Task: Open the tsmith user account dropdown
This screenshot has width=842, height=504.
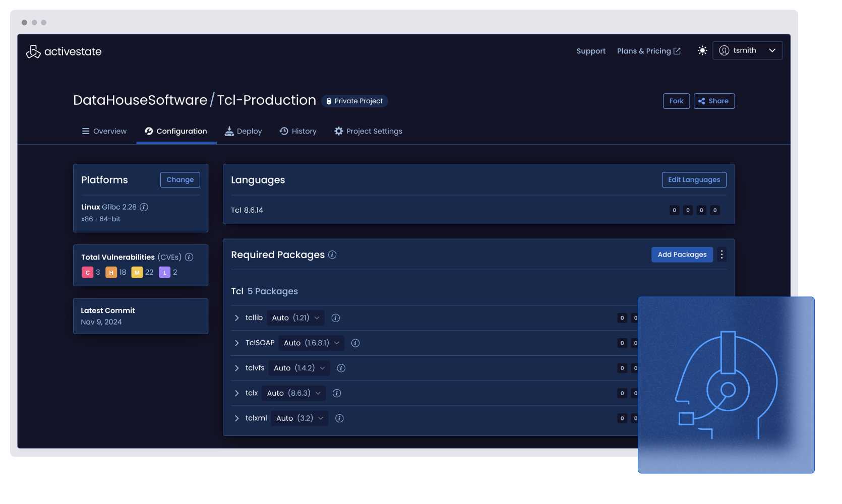Action: point(747,50)
